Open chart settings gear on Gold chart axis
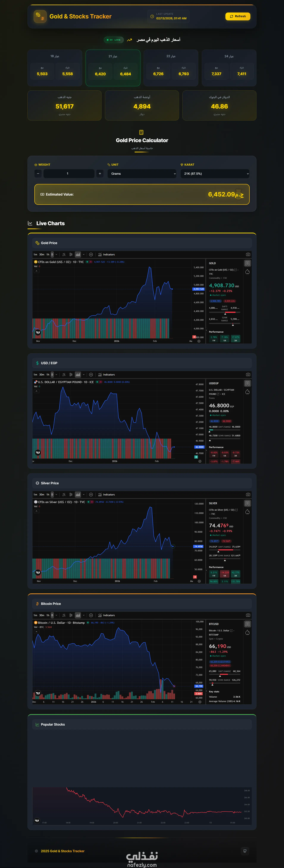 pos(199,341)
